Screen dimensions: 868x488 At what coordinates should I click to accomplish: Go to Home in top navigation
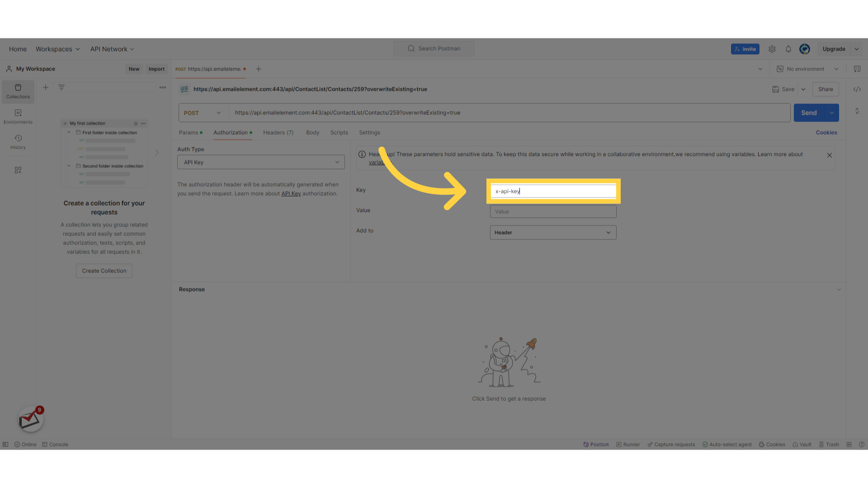[x=18, y=49]
